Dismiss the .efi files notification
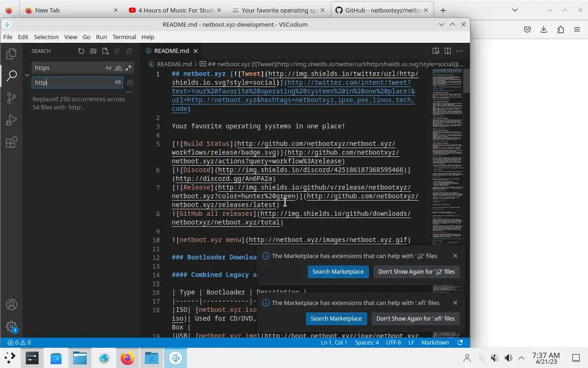Viewport: 588px width, 368px height. click(x=455, y=303)
